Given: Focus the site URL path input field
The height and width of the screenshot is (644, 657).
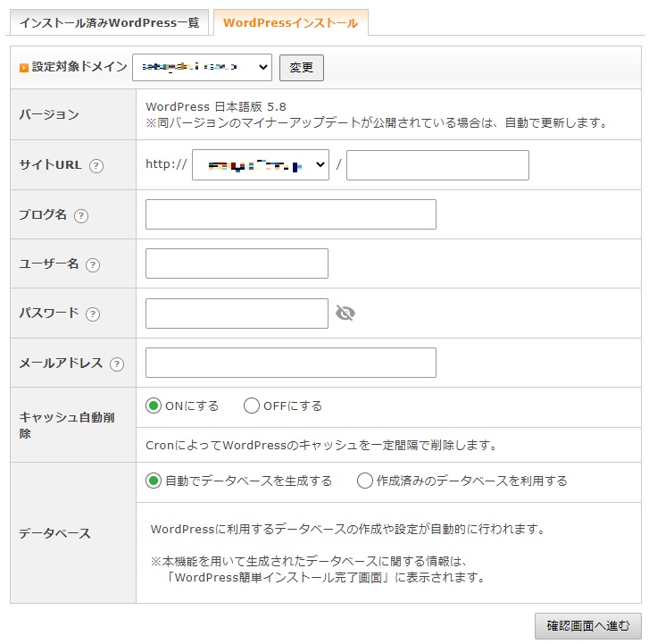Looking at the screenshot, I should 437,165.
